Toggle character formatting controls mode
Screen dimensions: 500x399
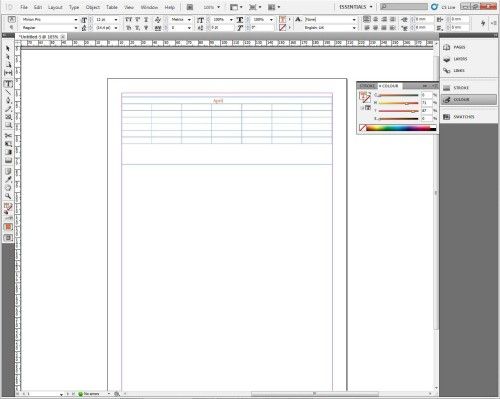click(11, 19)
